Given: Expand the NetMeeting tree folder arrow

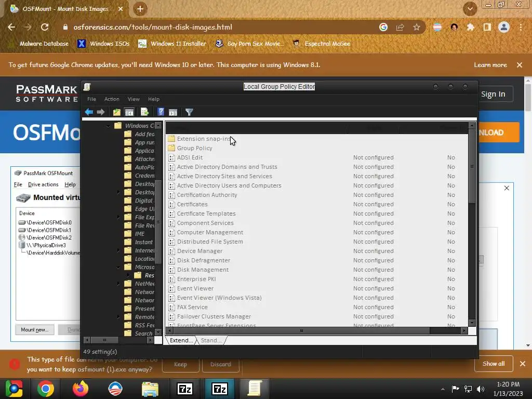Looking at the screenshot, I should point(118,284).
